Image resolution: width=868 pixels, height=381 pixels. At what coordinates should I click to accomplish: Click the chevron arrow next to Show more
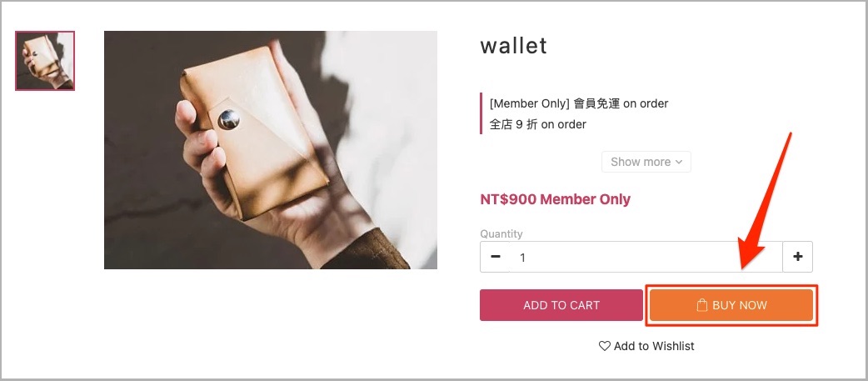click(679, 163)
